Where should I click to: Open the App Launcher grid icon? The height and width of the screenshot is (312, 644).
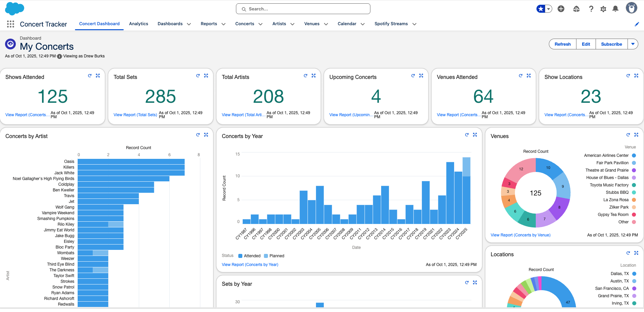(x=10, y=24)
